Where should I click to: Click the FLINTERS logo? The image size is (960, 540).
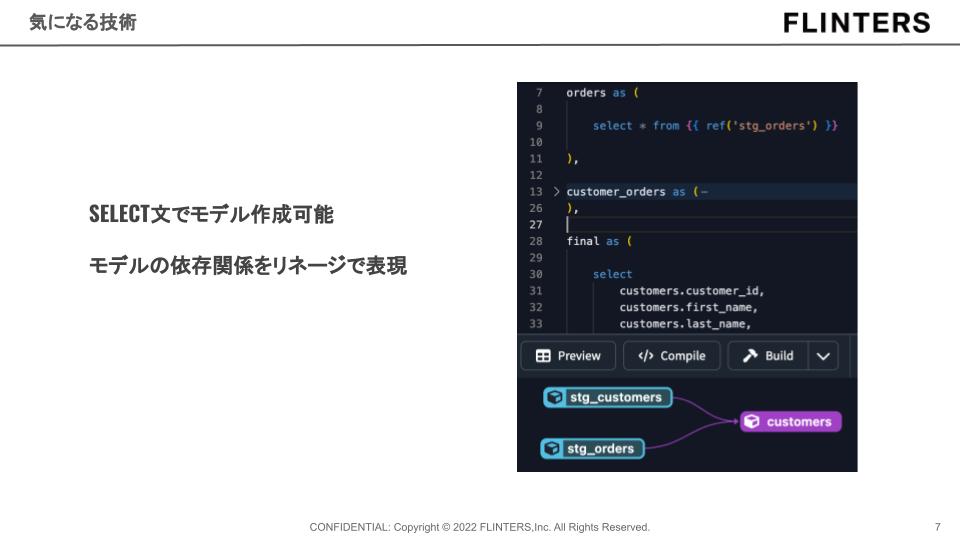click(857, 23)
